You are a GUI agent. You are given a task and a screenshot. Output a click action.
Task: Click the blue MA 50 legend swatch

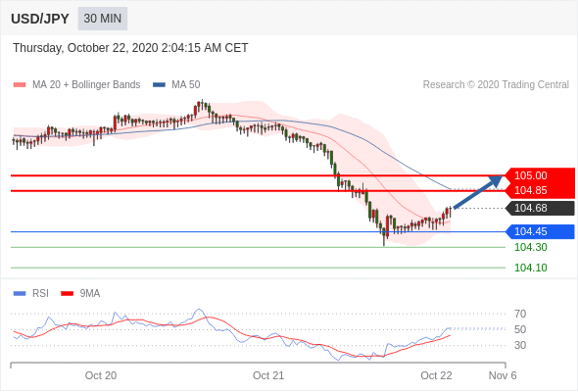click(x=159, y=85)
